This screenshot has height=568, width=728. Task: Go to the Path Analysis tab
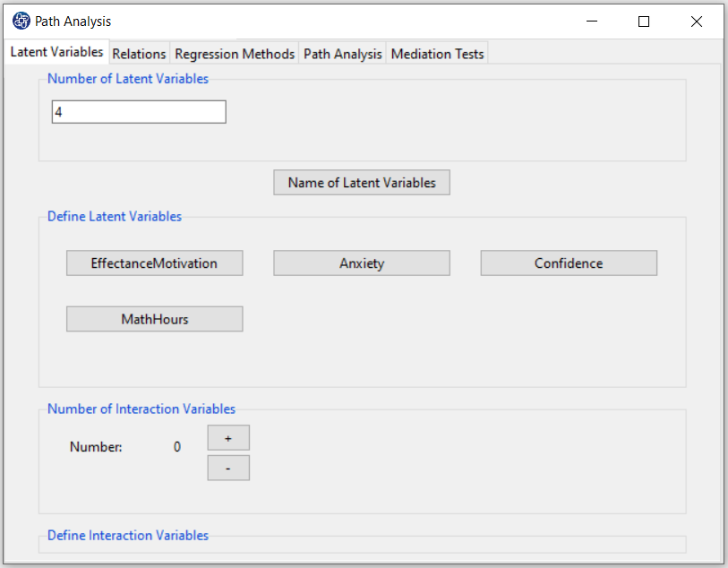[342, 54]
